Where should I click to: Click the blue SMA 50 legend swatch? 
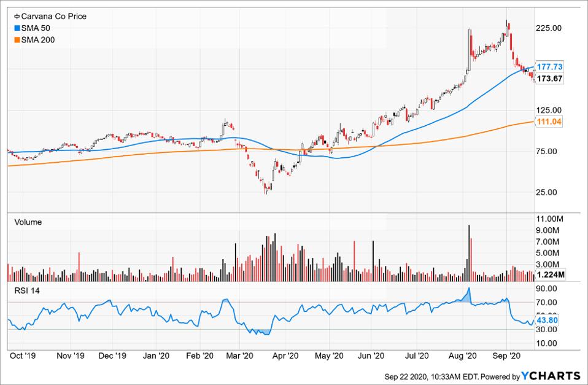[x=17, y=28]
